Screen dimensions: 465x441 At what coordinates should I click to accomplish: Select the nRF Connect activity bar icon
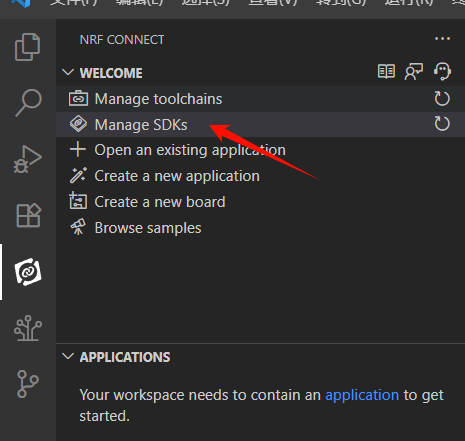click(28, 272)
